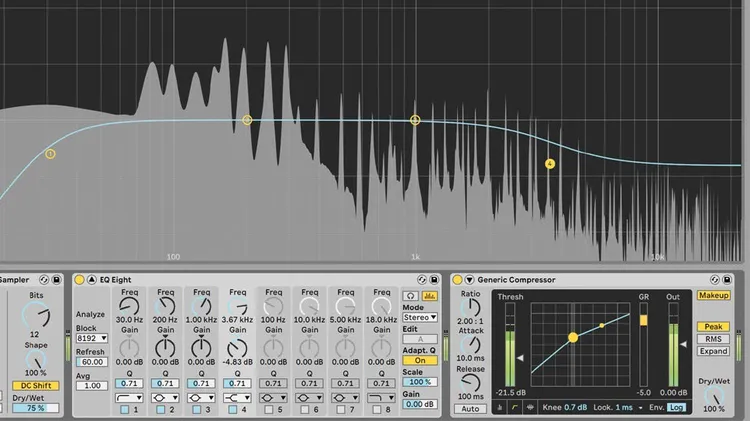Click Avg 1.00 value field

(x=91, y=386)
